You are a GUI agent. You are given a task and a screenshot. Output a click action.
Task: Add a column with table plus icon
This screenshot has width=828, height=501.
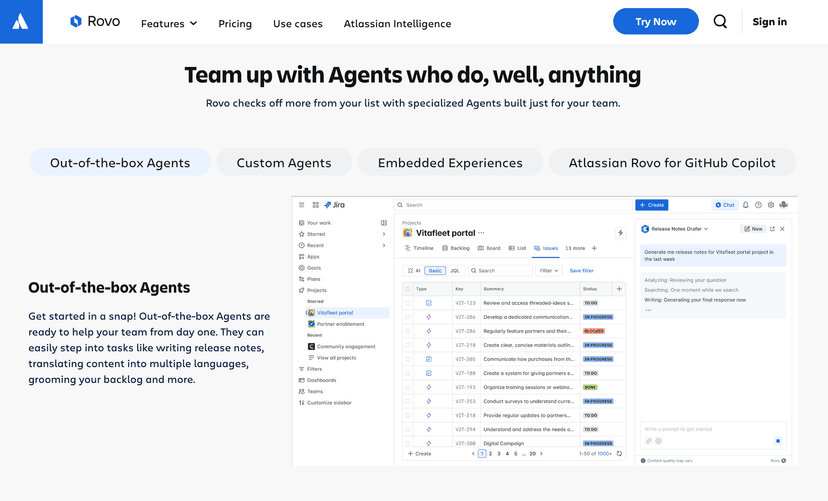tap(619, 289)
